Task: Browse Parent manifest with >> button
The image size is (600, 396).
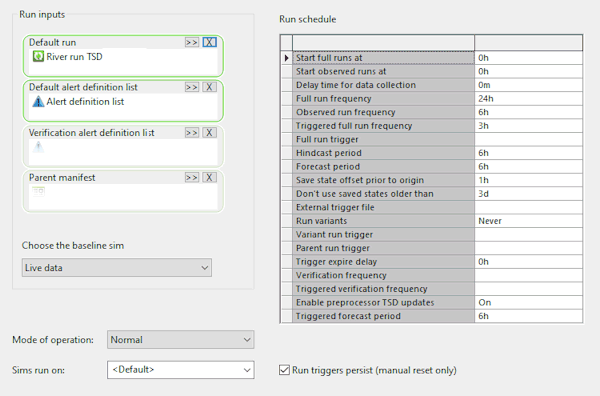Action: coord(192,178)
